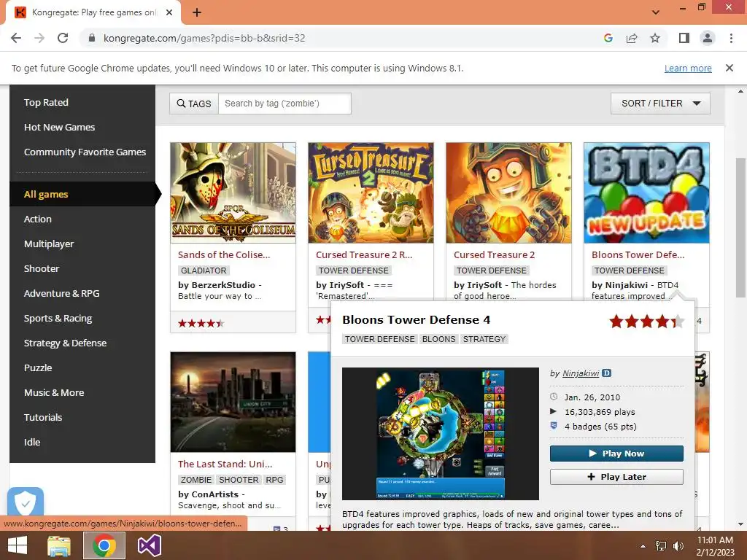Open the Cursed Treasure 2 thumbnail
Viewport: 747px width, 560px height.
(x=508, y=192)
